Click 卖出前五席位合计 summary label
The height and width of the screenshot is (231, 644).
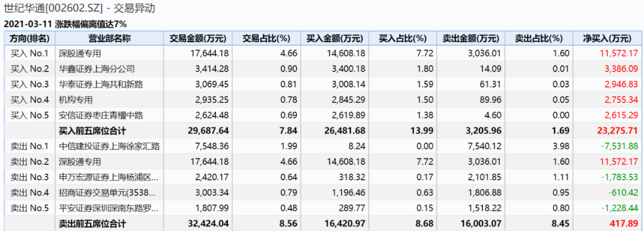coord(92,224)
